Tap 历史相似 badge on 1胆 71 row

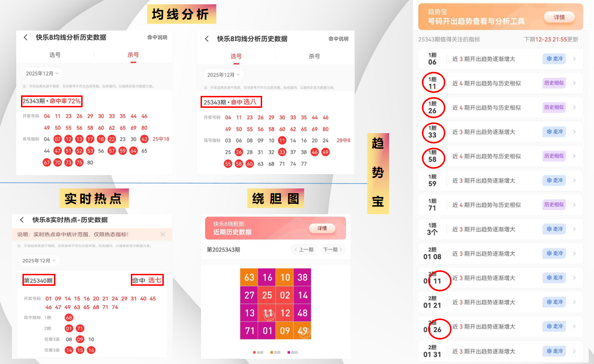554,205
